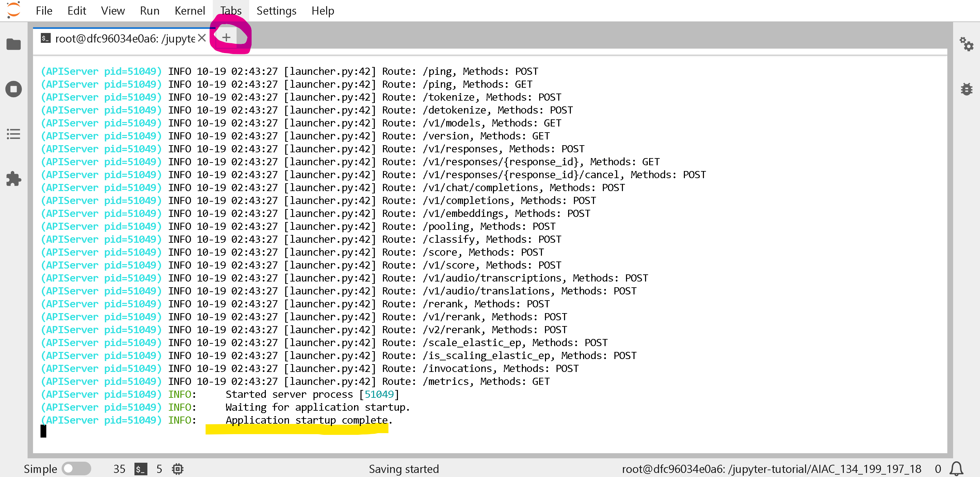This screenshot has width=980, height=477.
Task: Open the Tabs menu
Action: pos(230,11)
